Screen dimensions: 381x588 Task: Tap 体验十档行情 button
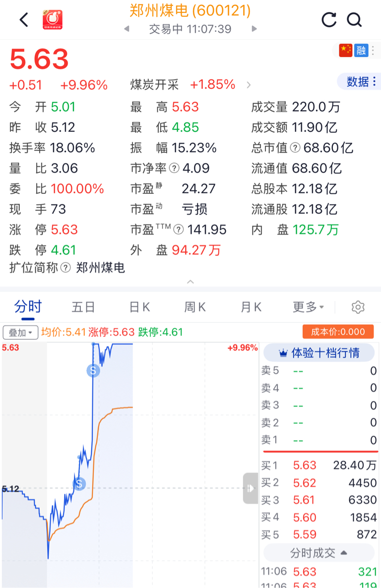[319, 353]
